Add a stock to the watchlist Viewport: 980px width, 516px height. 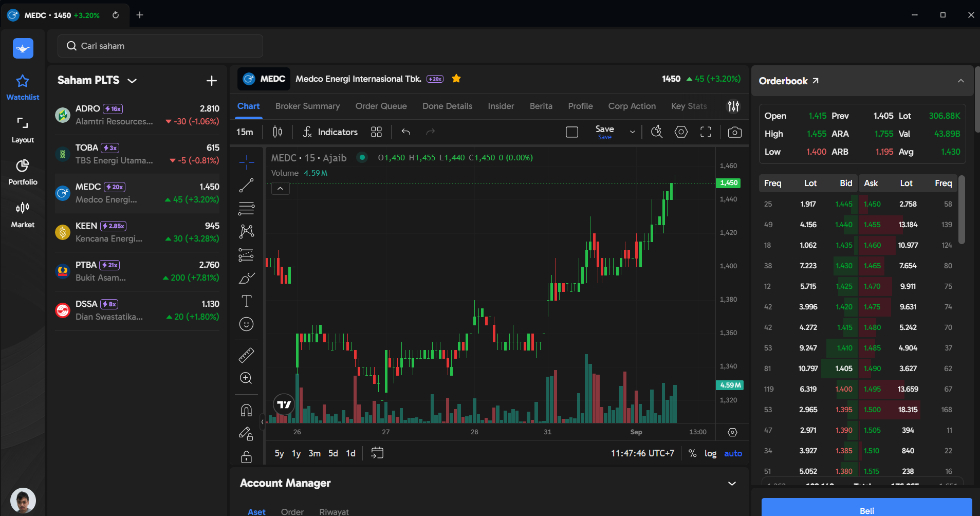click(212, 81)
